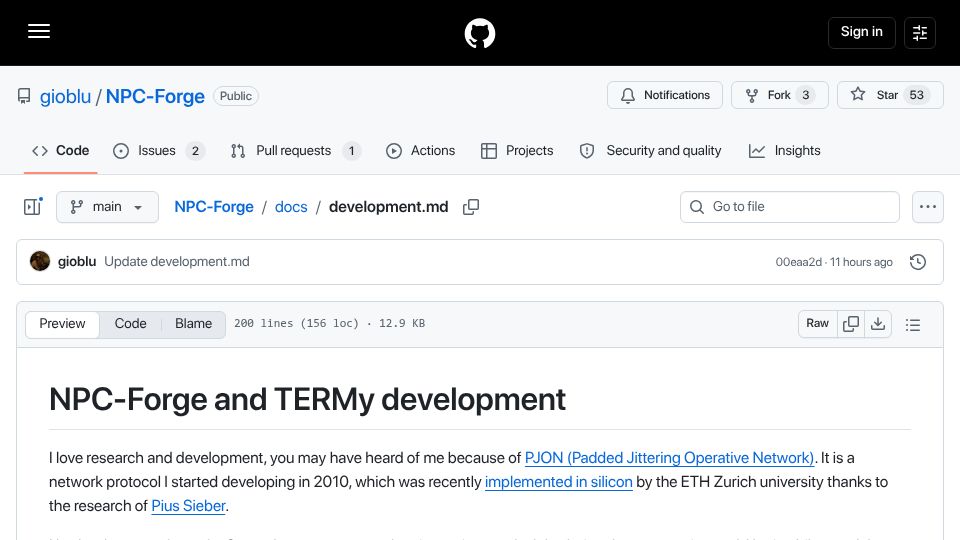Click Issues count badge 2
This screenshot has height=540, width=960.
pos(195,151)
